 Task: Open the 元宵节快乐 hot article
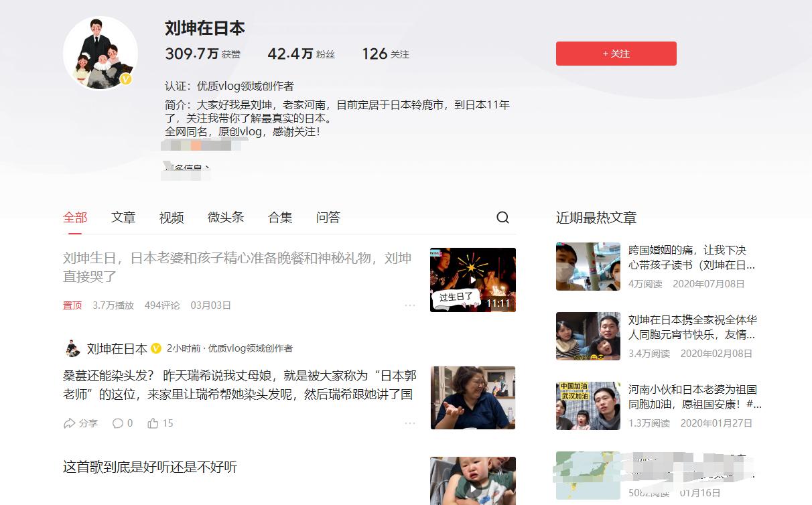pos(692,327)
